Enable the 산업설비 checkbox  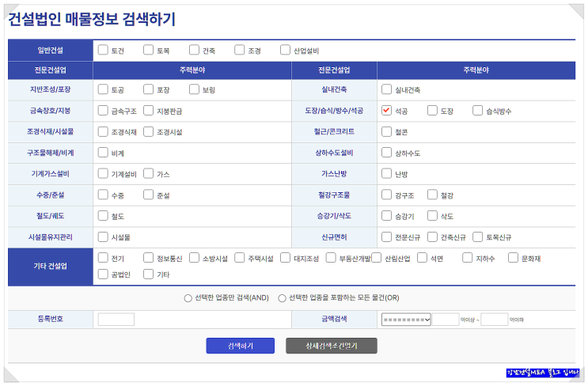[286, 50]
